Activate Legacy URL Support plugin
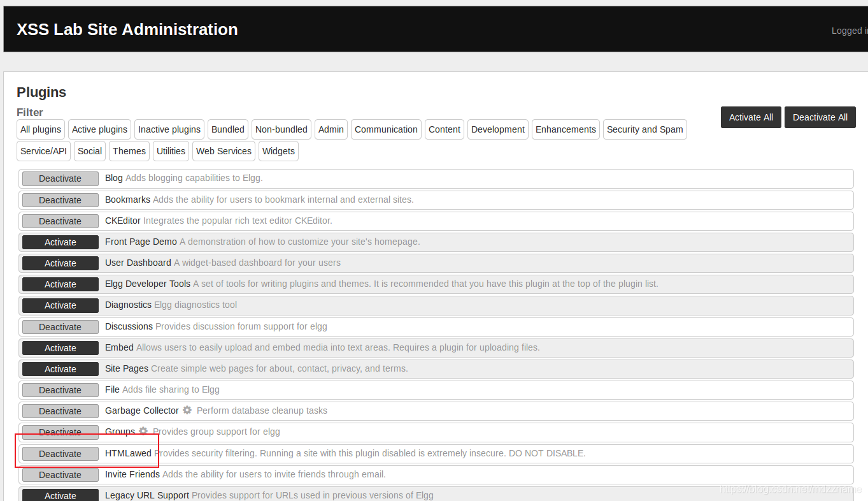The width and height of the screenshot is (868, 501). tap(60, 495)
